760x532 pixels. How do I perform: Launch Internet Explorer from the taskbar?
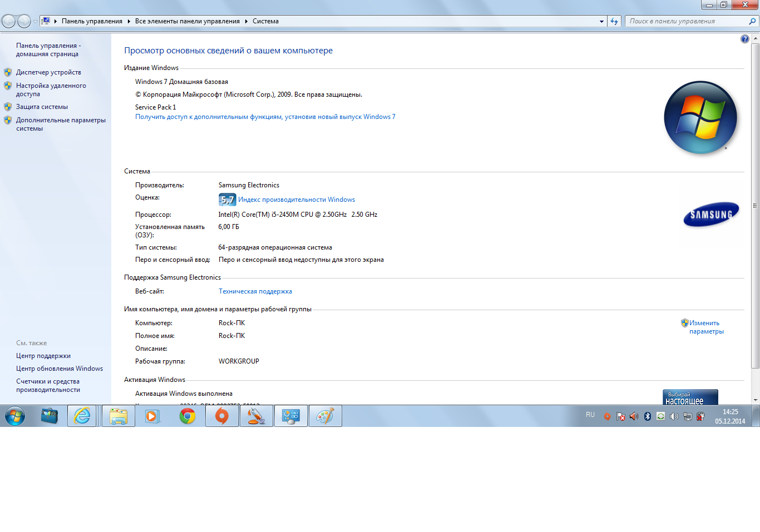tap(82, 416)
